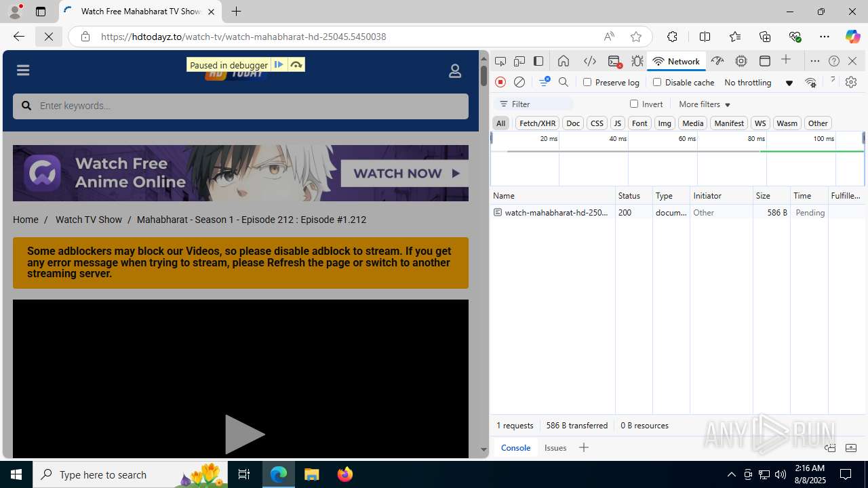This screenshot has height=488, width=868.
Task: Open the Extensions puzzle icon
Action: 672,37
